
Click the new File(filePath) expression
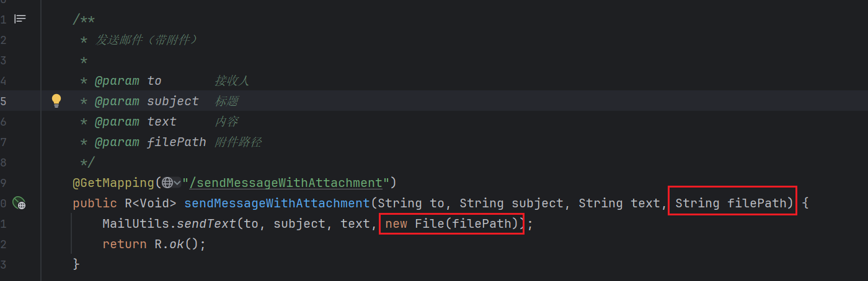[451, 223]
